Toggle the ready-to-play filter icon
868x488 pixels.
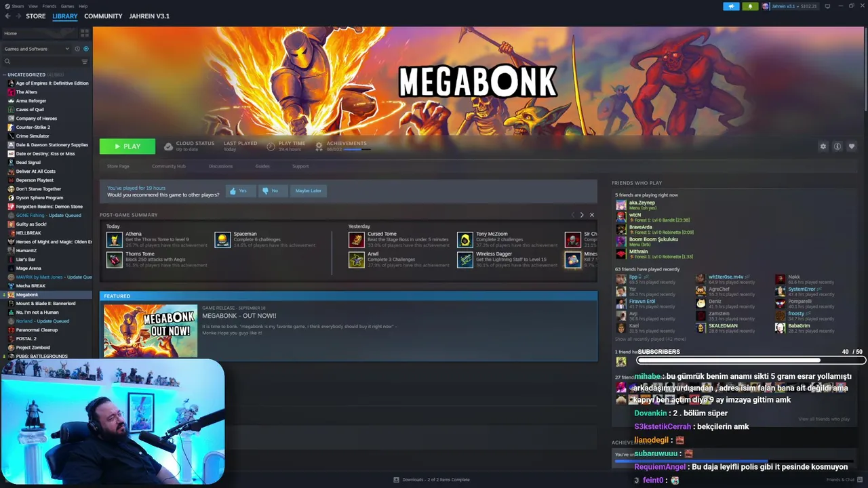pyautogui.click(x=85, y=49)
